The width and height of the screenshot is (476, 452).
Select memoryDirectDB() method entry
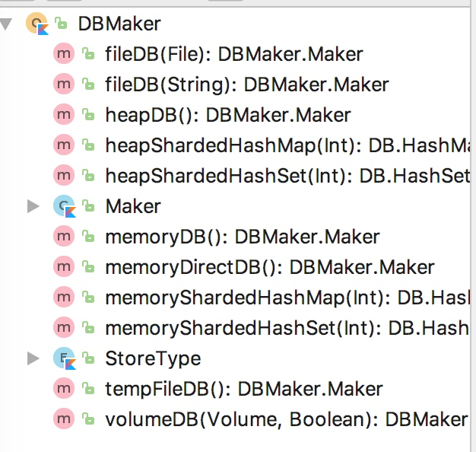(270, 268)
